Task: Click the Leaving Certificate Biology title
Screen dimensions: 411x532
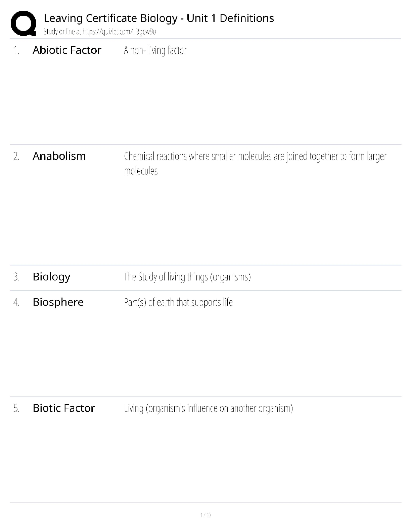Action: (x=159, y=18)
